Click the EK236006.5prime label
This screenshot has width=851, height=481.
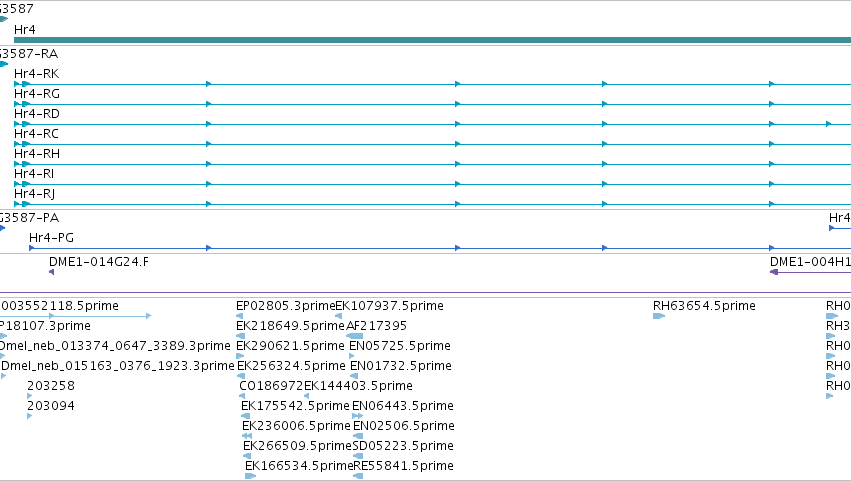296,427
